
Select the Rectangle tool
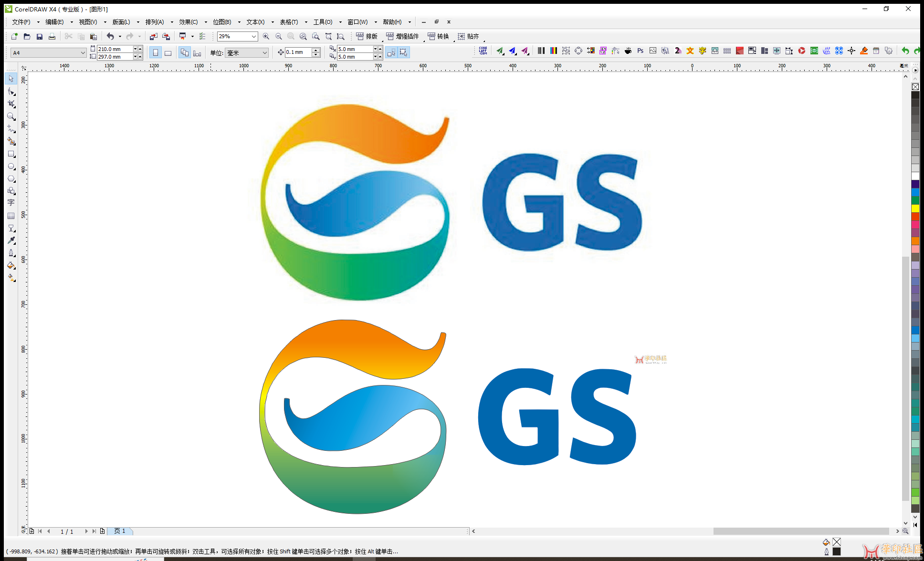click(x=11, y=154)
